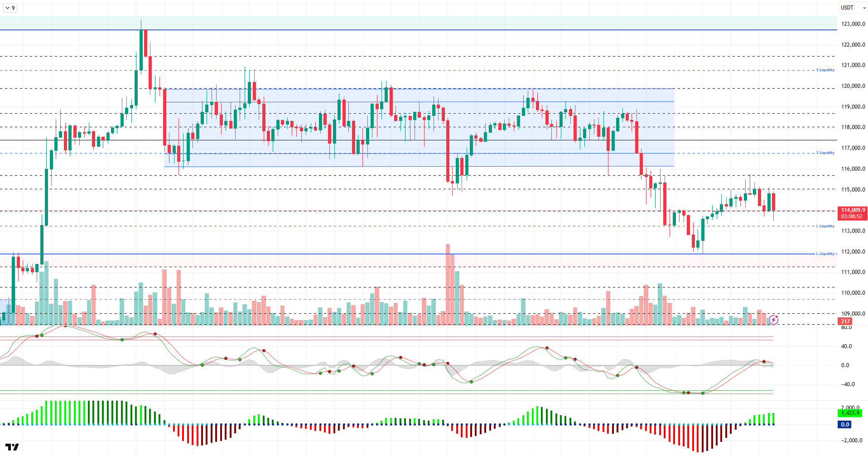Click the 111,000.0 price axis label
Image resolution: width=868 pixels, height=455 pixels.
pos(853,272)
